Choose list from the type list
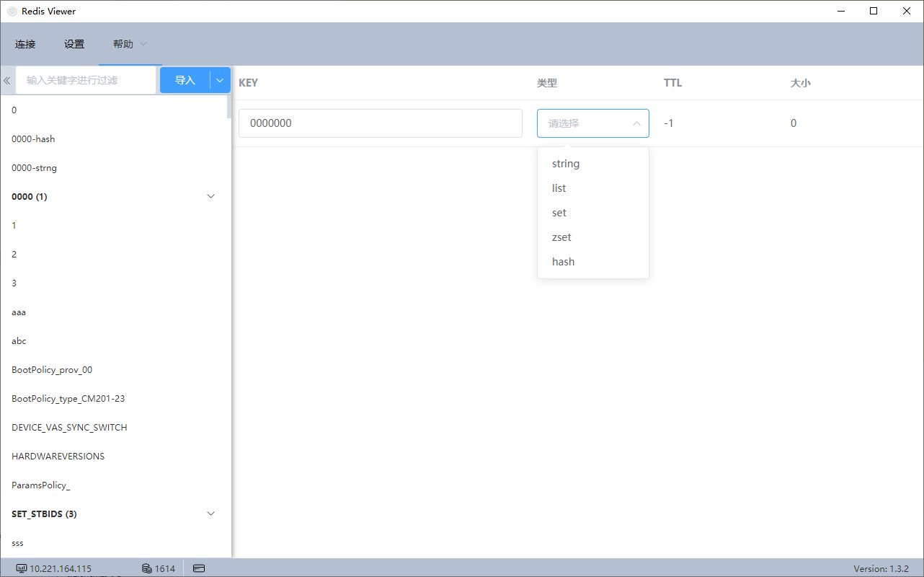Image resolution: width=924 pixels, height=577 pixels. 593,188
